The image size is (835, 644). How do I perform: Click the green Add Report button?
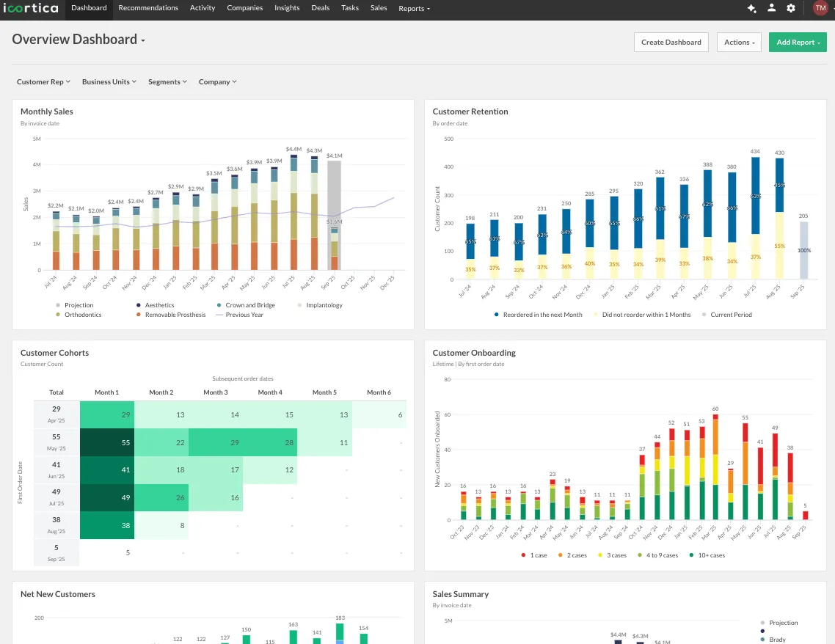tap(798, 42)
